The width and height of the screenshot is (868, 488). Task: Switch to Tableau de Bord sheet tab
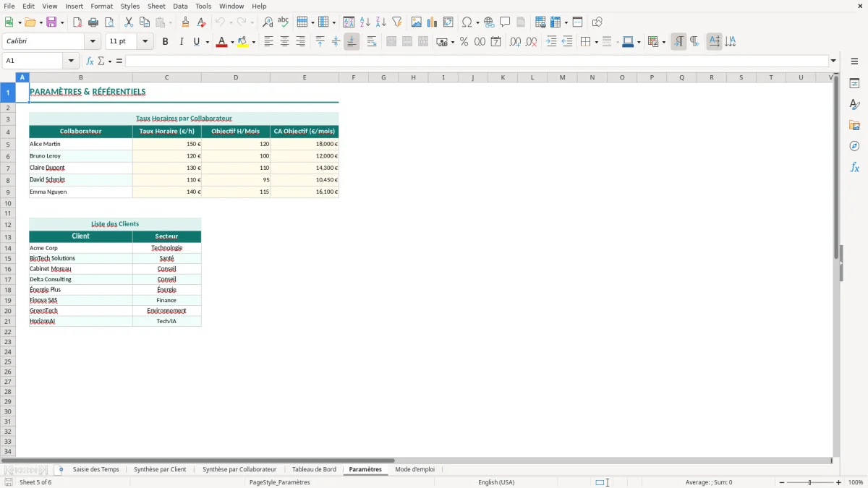click(x=314, y=469)
